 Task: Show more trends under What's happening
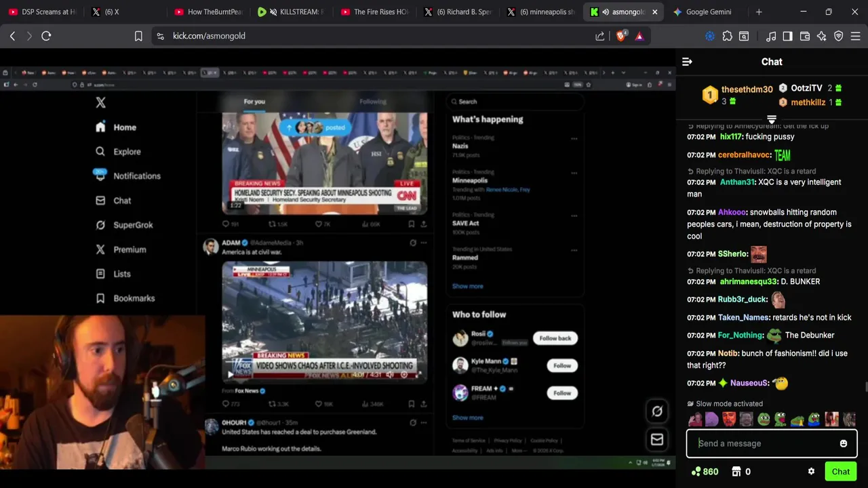pyautogui.click(x=468, y=286)
